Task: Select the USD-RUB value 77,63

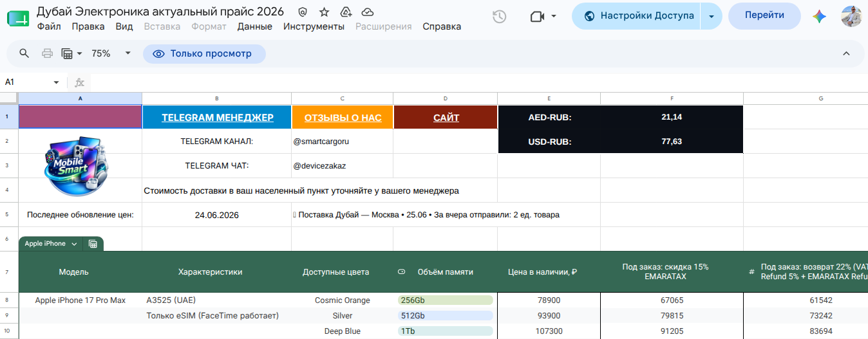Action: (672, 142)
